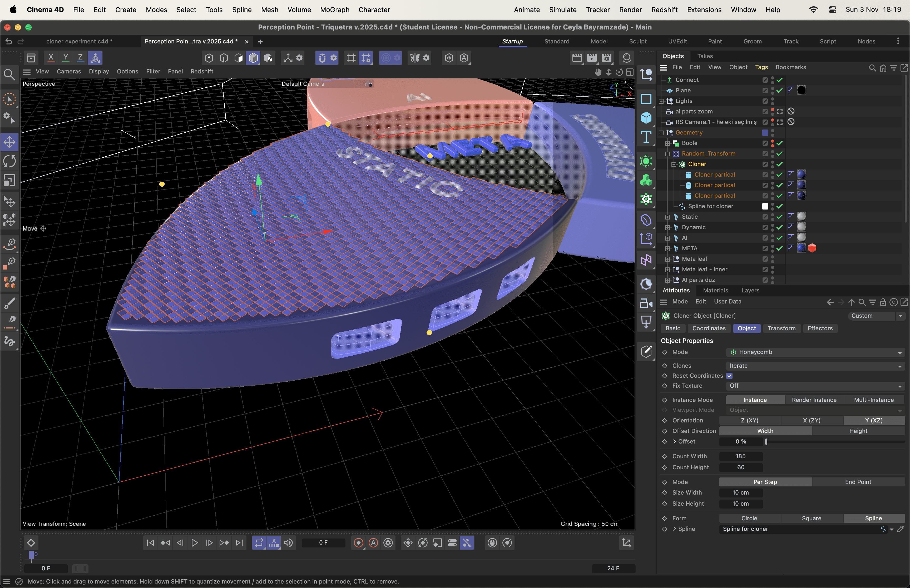This screenshot has height=588, width=910.
Task: Set Form to Square
Action: (811, 518)
